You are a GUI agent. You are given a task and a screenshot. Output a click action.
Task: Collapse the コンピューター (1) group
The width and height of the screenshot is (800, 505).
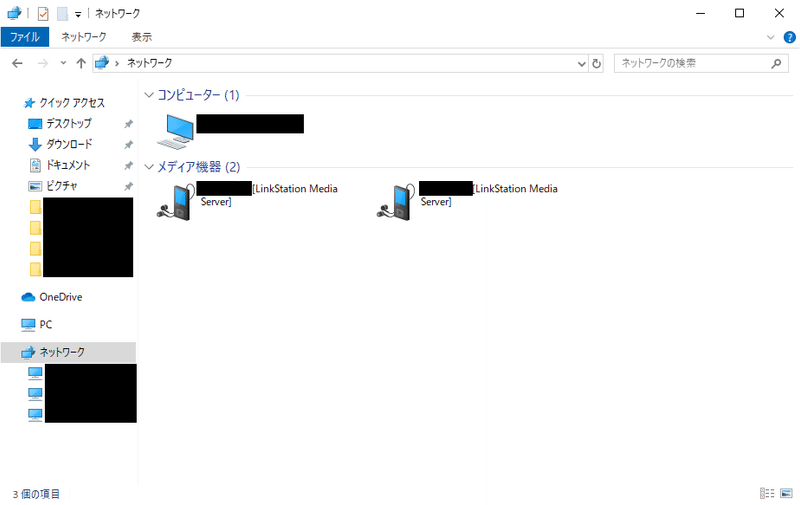coord(149,95)
